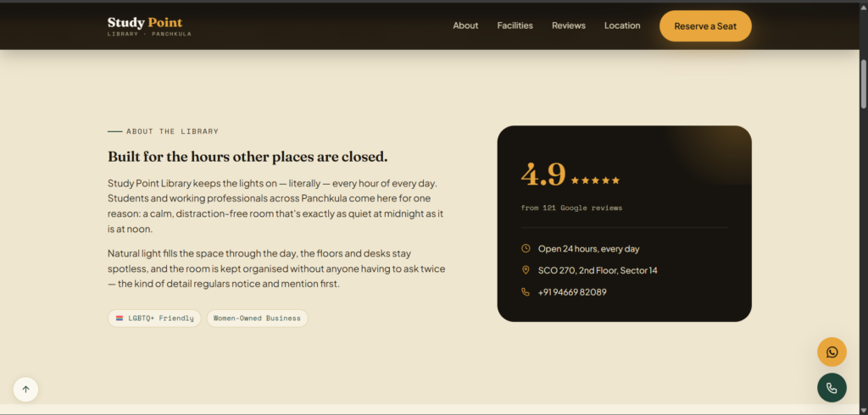
Task: Click the Reserve a Seat button
Action: (x=705, y=26)
